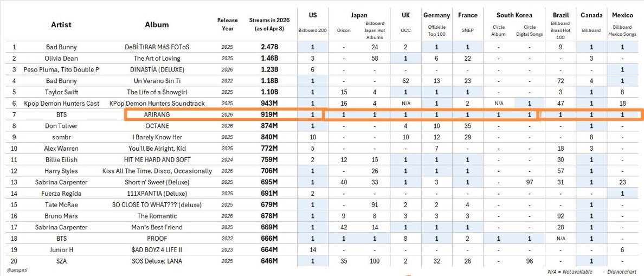
Task: Select SO CLOSE TO WHAT??? (deluxe) album
Action: 157,204
